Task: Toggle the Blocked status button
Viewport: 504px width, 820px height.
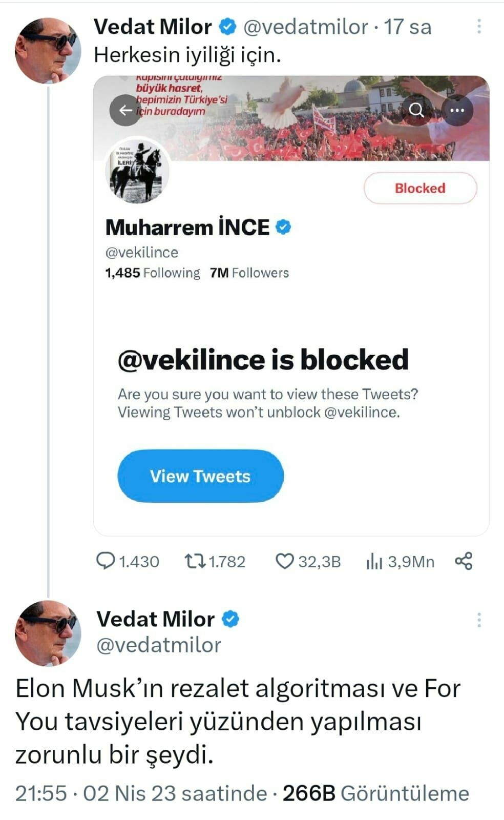Action: click(419, 188)
